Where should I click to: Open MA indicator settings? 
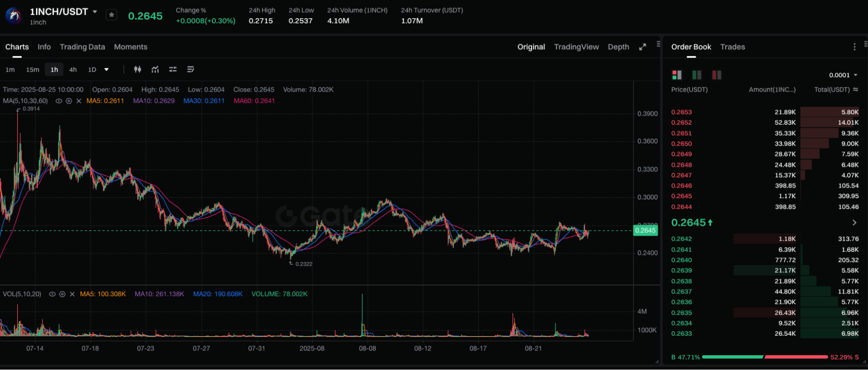(x=69, y=101)
